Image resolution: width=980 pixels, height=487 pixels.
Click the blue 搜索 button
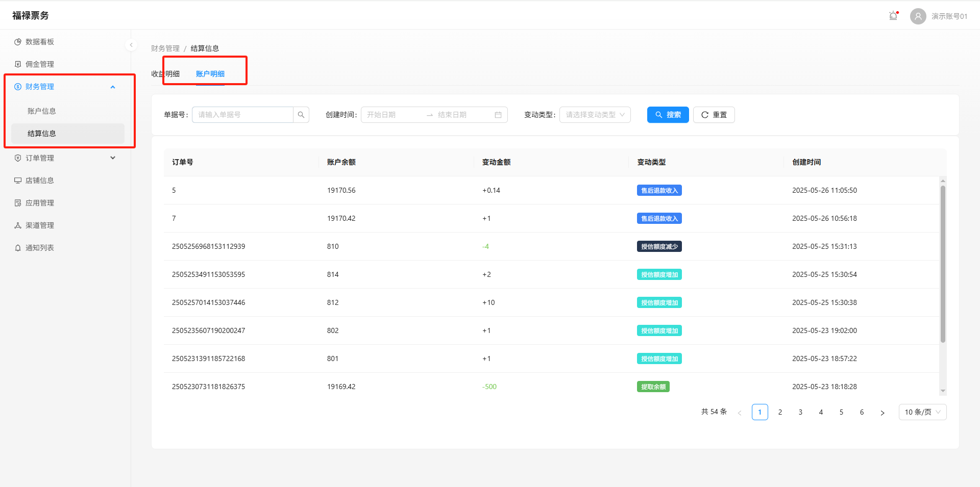(x=668, y=115)
